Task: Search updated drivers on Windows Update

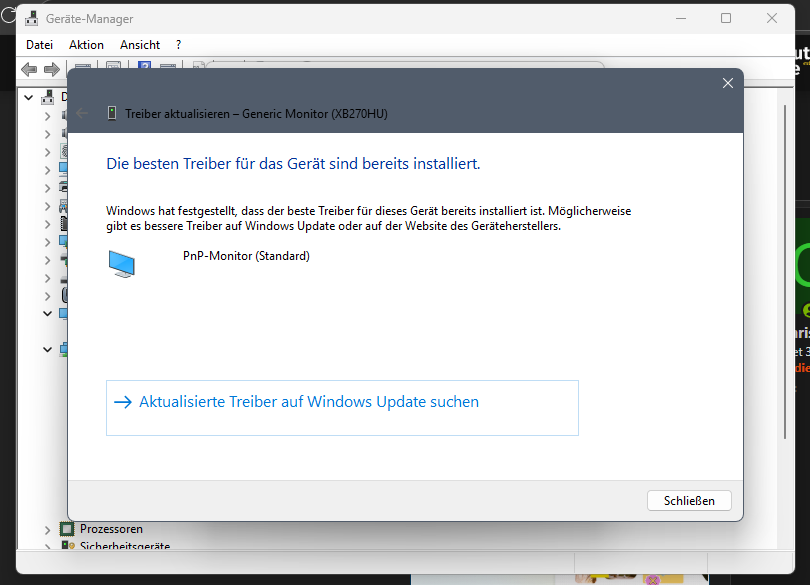Action: (342, 408)
